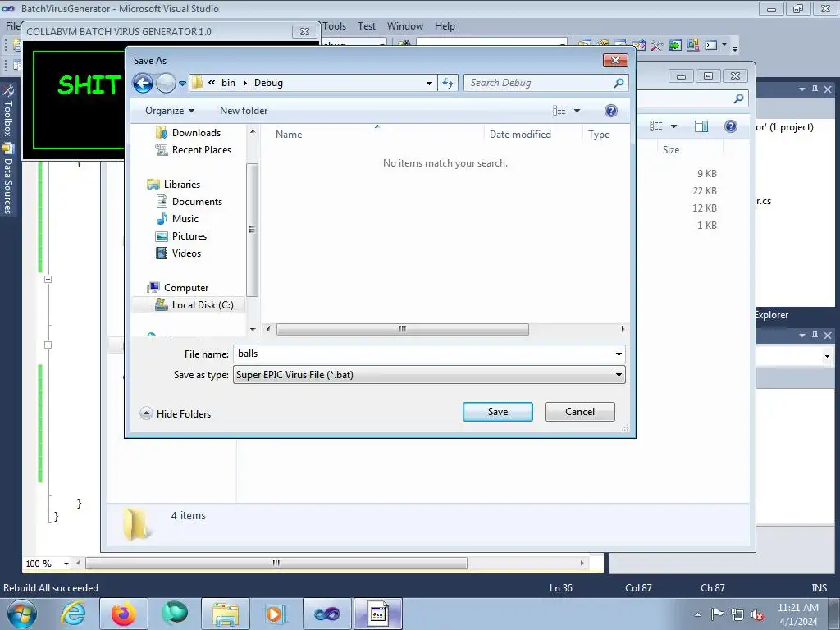
Task: Click the volume muted tray icon
Action: (x=757, y=615)
